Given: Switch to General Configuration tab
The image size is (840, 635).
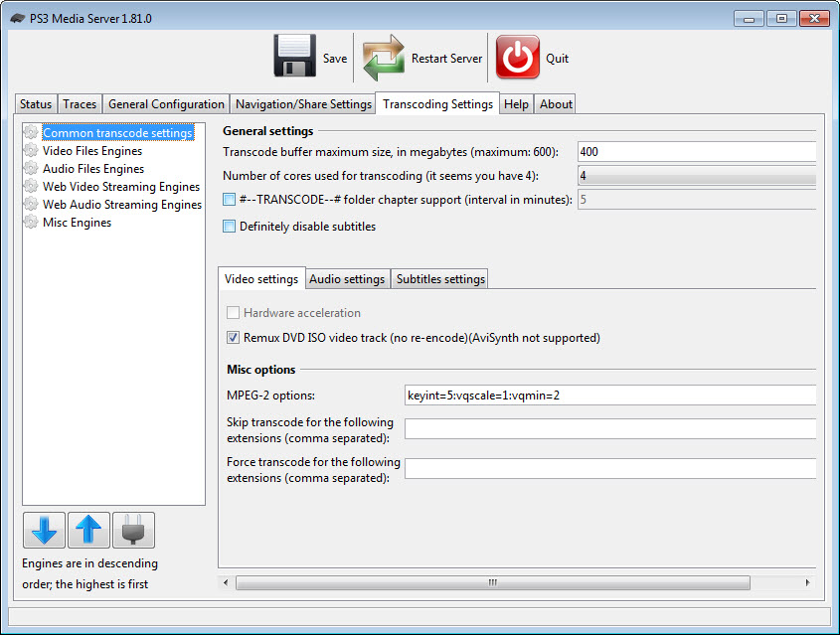Looking at the screenshot, I should [x=166, y=104].
